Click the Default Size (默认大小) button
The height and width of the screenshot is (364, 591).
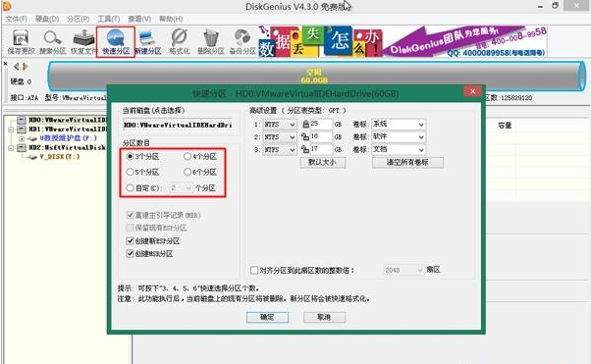pos(323,163)
